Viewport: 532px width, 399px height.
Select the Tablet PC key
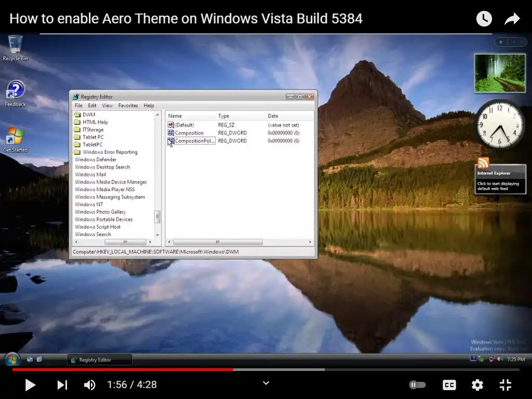click(x=89, y=137)
